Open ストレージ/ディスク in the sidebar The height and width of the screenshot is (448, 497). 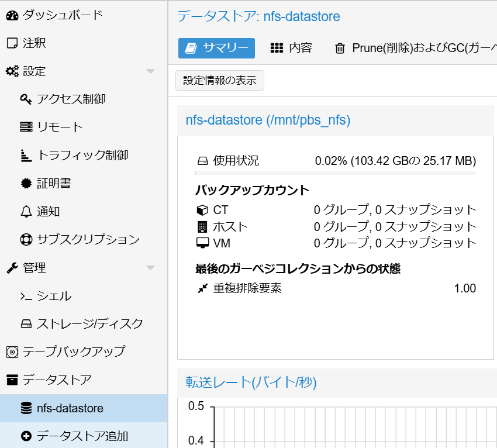tap(84, 324)
